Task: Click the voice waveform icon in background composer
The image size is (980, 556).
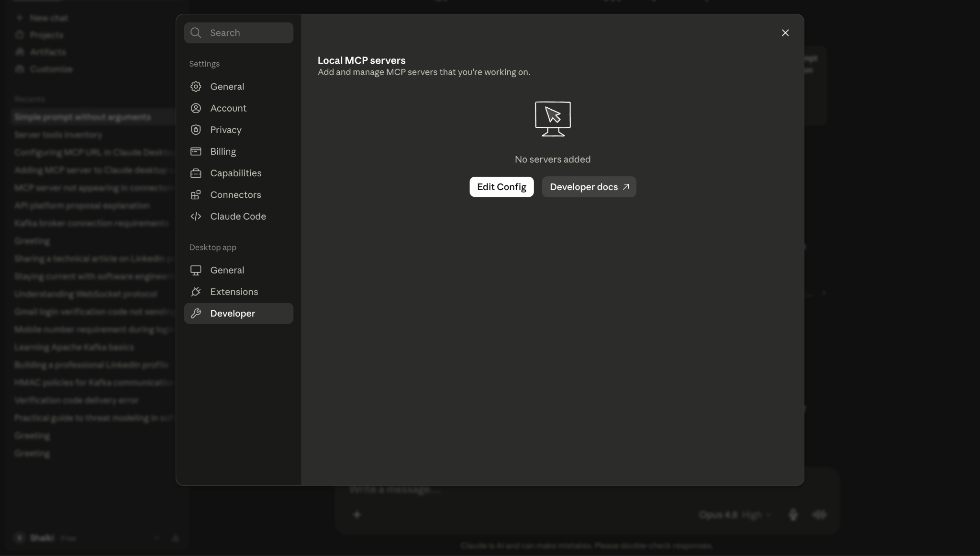Action: [x=819, y=515]
